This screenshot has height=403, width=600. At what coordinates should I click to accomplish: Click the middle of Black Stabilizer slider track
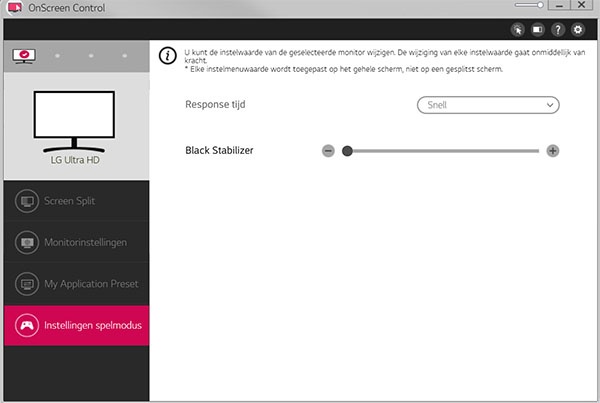443,151
